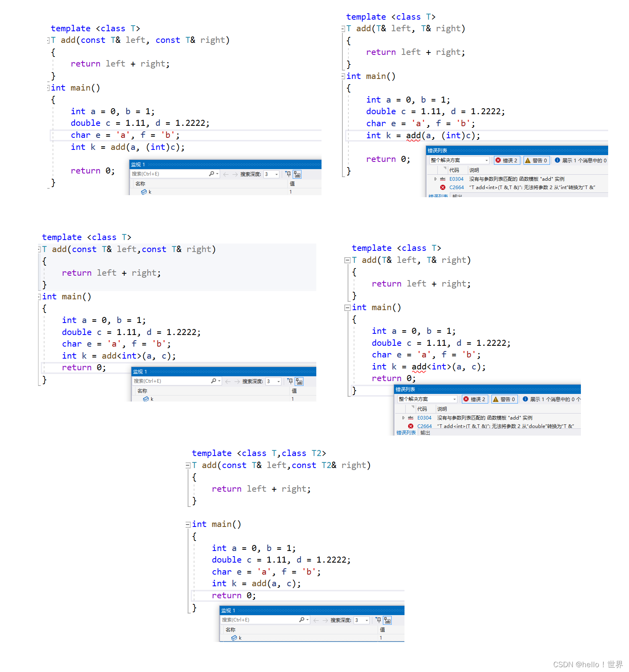Viewport: 629px width, 672px height.
Task: Open search depth combo in Watch 1 under T2 template code
Action: [x=362, y=620]
